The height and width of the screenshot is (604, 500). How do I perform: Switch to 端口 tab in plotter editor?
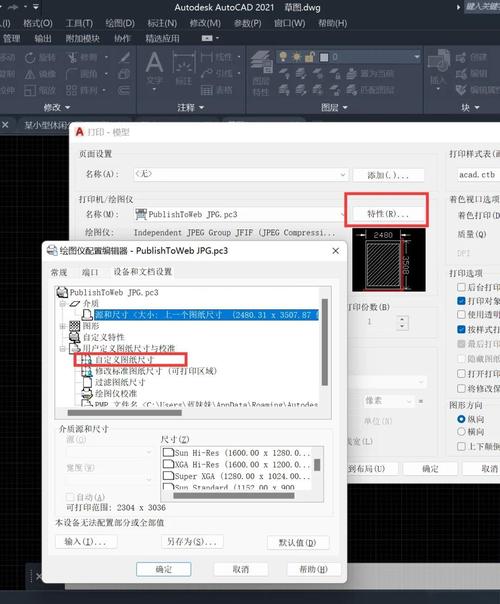coord(90,272)
